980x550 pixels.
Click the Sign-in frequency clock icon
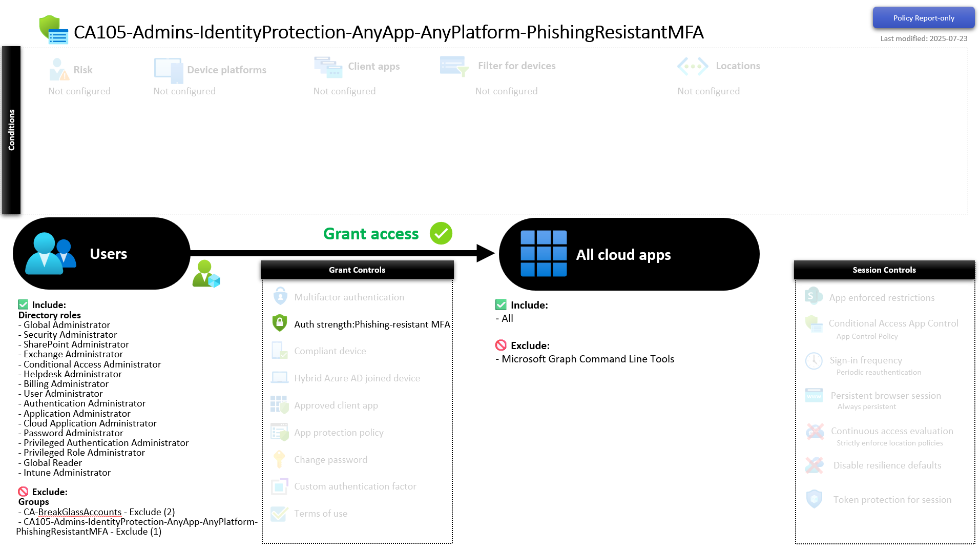coord(814,361)
